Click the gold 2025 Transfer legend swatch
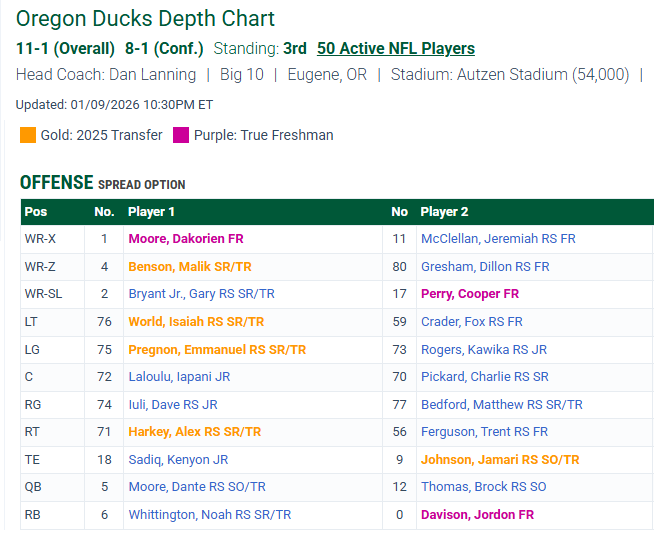 (x=28, y=135)
